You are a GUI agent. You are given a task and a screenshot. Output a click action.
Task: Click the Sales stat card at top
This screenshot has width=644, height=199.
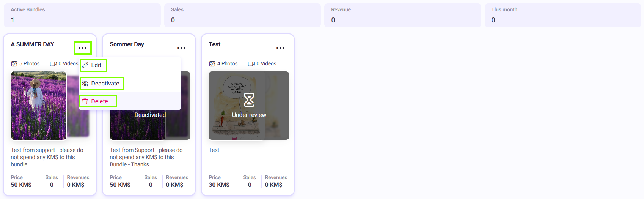tap(242, 15)
